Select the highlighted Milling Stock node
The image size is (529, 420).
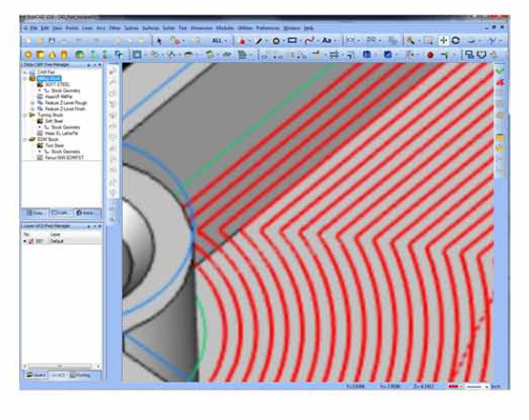click(49, 78)
